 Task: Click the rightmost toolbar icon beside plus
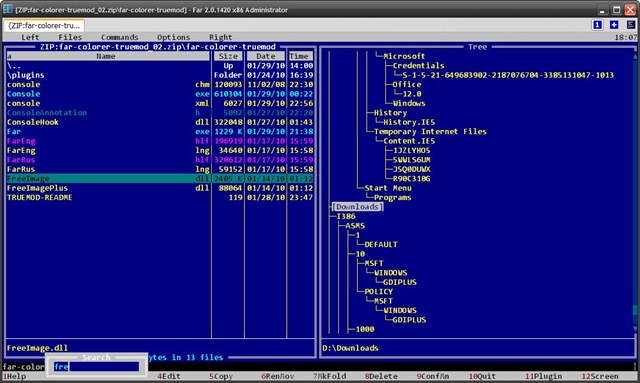click(631, 25)
